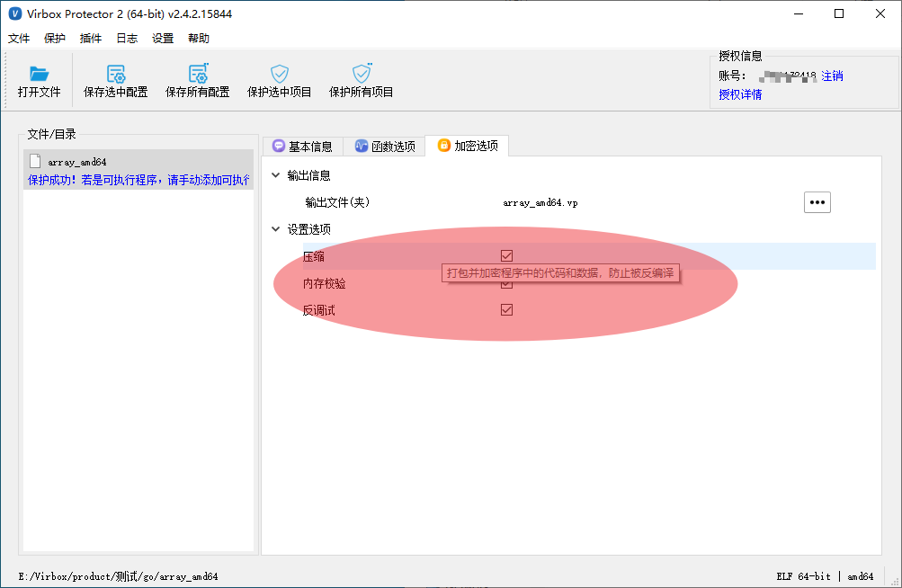The width and height of the screenshot is (902, 588).
Task: Click 保护所有项目 shield icon
Action: tap(362, 73)
